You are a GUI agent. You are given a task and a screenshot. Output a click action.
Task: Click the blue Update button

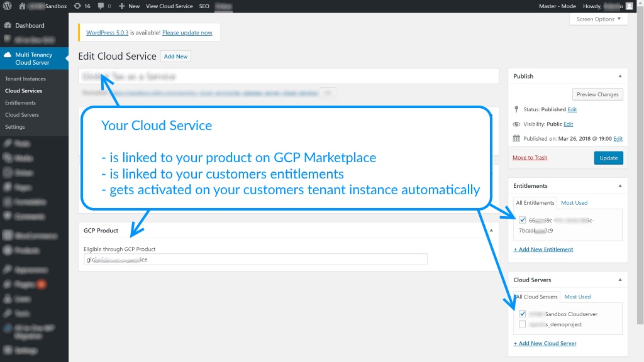tap(608, 158)
